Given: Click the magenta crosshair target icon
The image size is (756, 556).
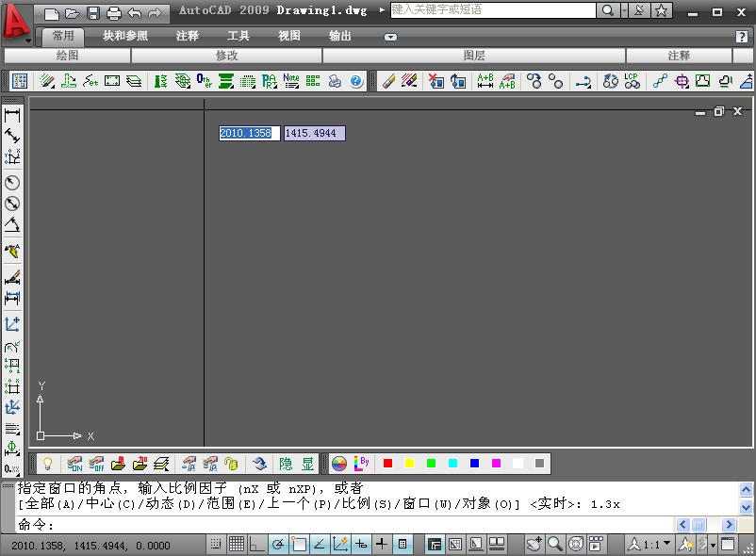Looking at the screenshot, I should [x=682, y=81].
